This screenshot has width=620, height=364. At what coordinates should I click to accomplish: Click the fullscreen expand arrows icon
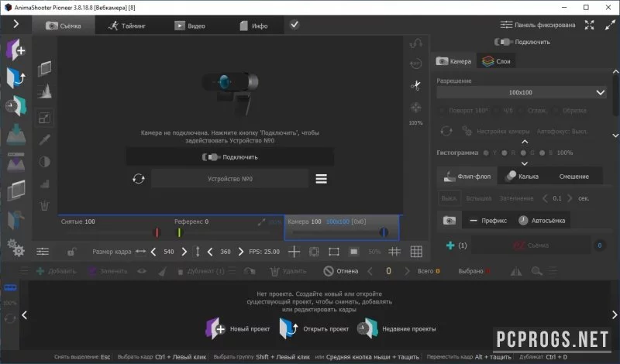(589, 25)
